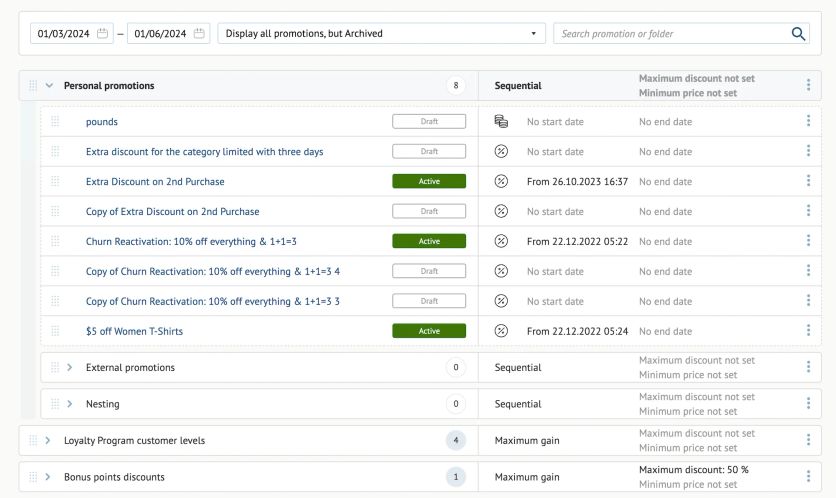Click percent icon in Extra Discount on 2nd Purchase row

501,181
